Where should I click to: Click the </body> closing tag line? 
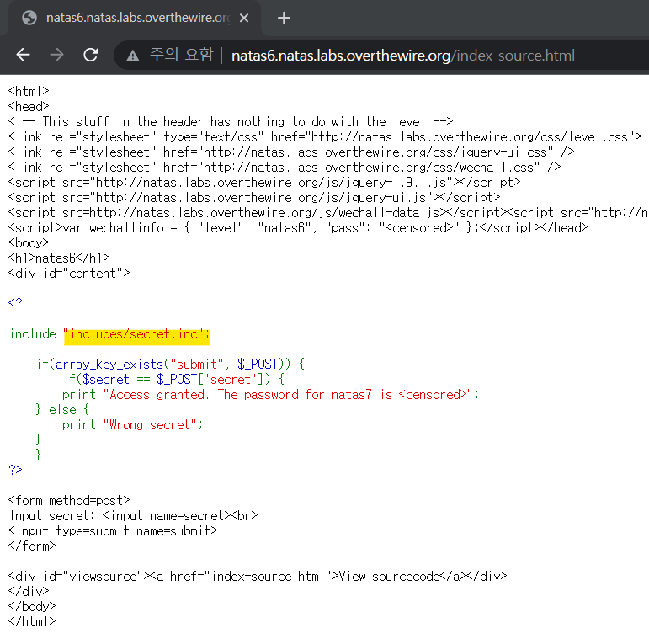pos(31,607)
